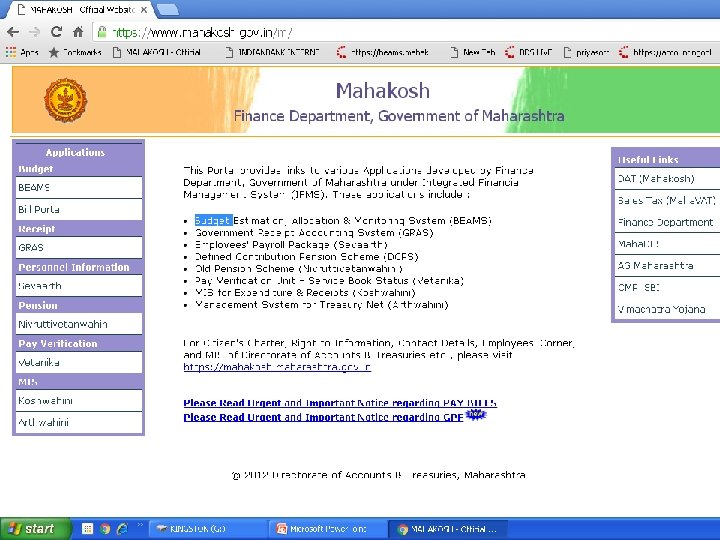Switch to MAHAKOSH Chrome taskbar window
Viewport: 720px width, 540px height.
[448, 529]
